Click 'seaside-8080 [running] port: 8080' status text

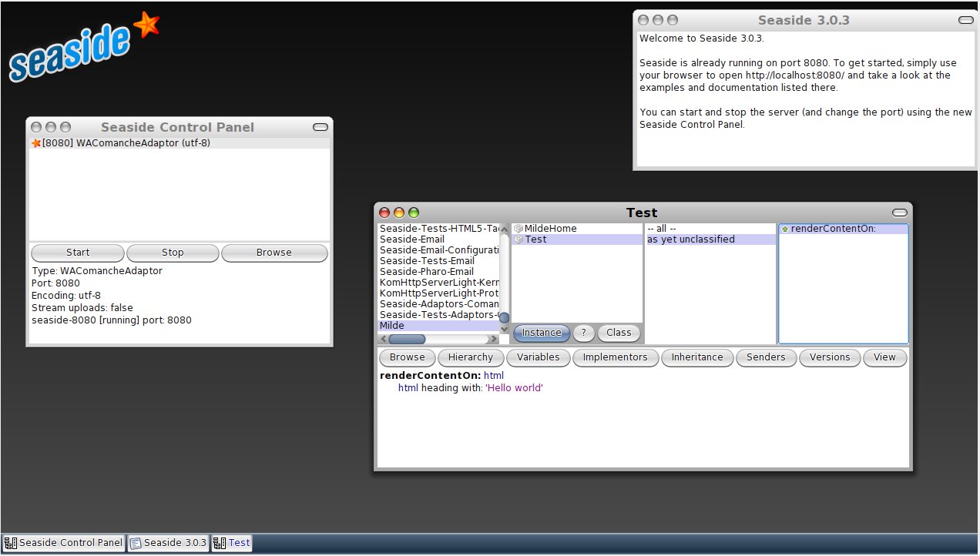pyautogui.click(x=112, y=320)
